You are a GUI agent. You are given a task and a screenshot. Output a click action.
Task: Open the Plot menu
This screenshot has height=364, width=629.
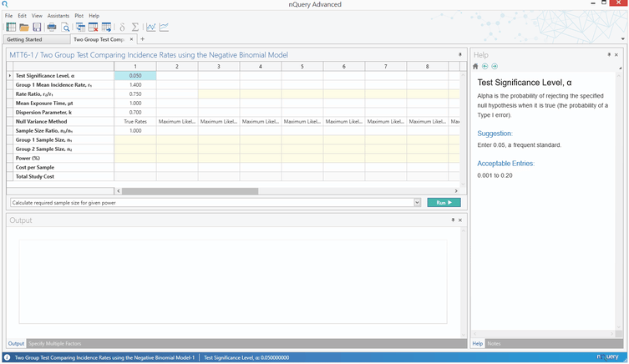point(79,16)
